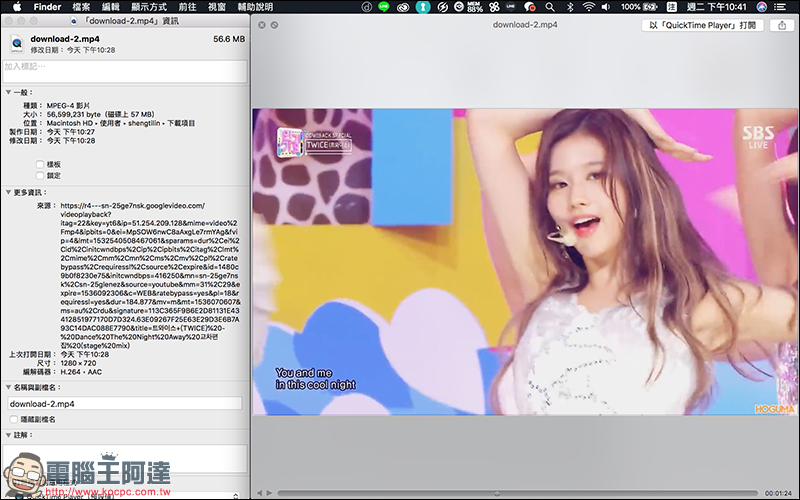Click the volume icon in menu bar
Viewport: 800px width, 500px height.
(606, 7)
